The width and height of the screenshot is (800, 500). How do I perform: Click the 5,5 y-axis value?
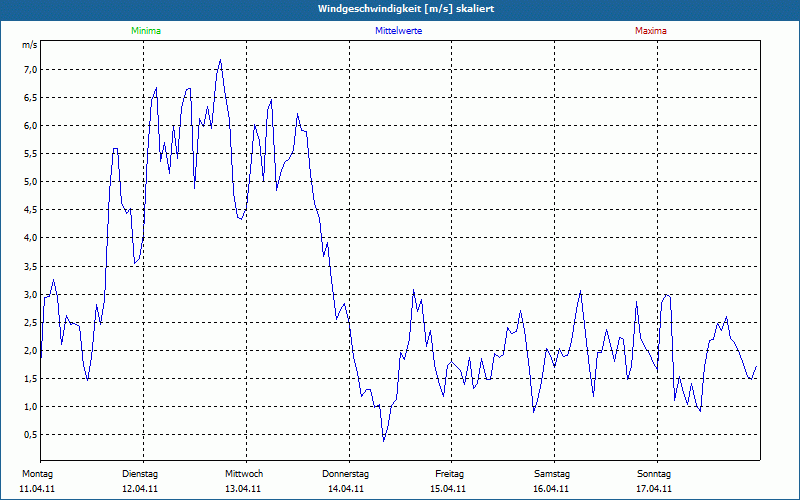pos(30,154)
